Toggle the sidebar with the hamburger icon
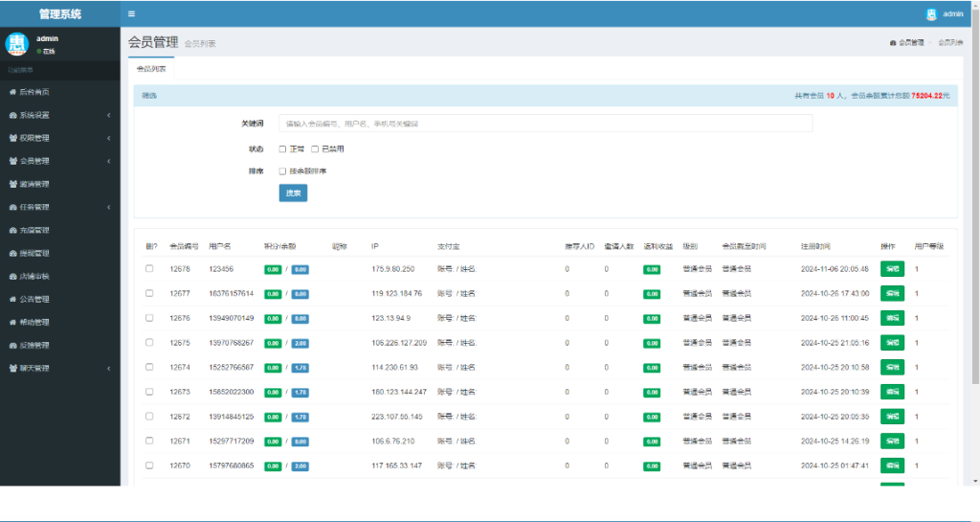Viewport: 980px width, 522px height. pos(131,13)
